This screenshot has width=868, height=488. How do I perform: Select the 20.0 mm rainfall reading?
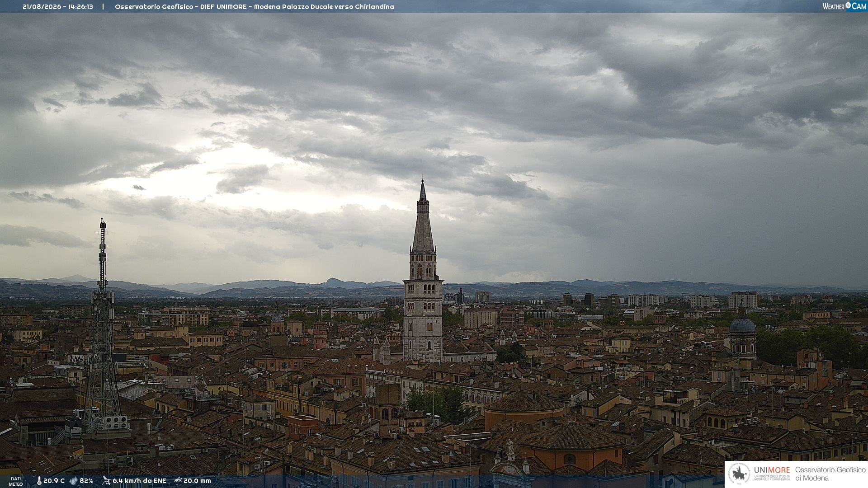tap(197, 481)
